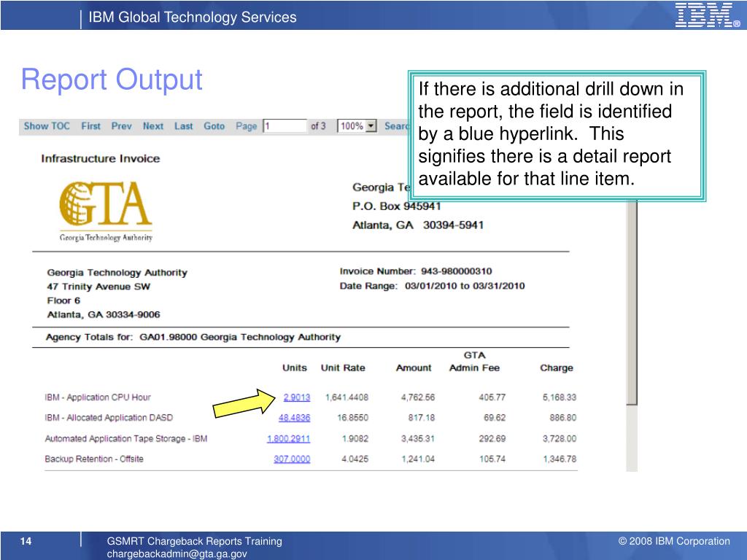This screenshot has width=747, height=560.
Task: Click the GTA Georgia Technology Authority logo
Action: (106, 211)
